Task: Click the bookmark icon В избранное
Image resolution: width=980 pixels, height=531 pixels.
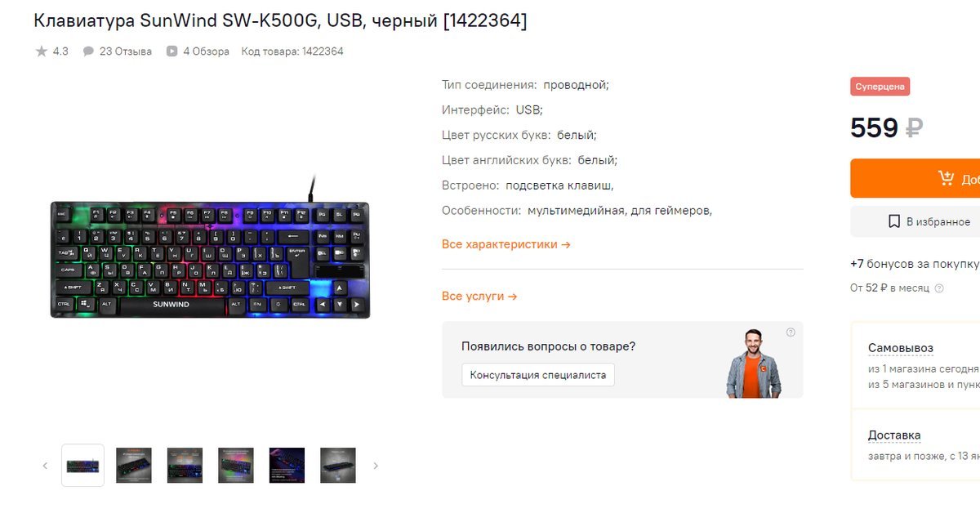Action: tap(894, 221)
